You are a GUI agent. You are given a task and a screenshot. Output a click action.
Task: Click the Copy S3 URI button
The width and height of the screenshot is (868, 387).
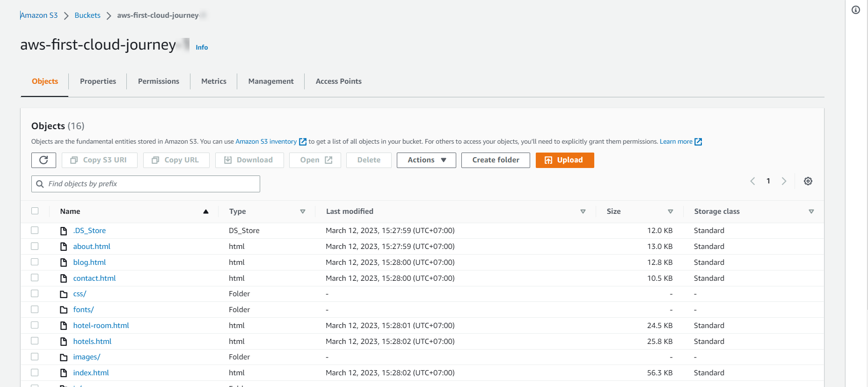point(100,160)
